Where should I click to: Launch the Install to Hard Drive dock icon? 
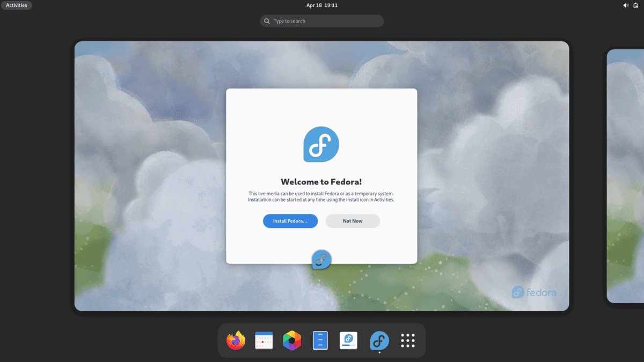[349, 341]
